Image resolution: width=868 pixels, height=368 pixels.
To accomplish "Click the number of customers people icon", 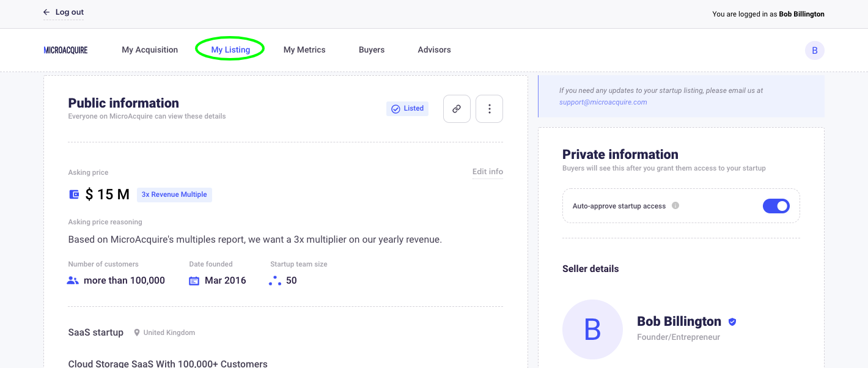I will pyautogui.click(x=73, y=281).
